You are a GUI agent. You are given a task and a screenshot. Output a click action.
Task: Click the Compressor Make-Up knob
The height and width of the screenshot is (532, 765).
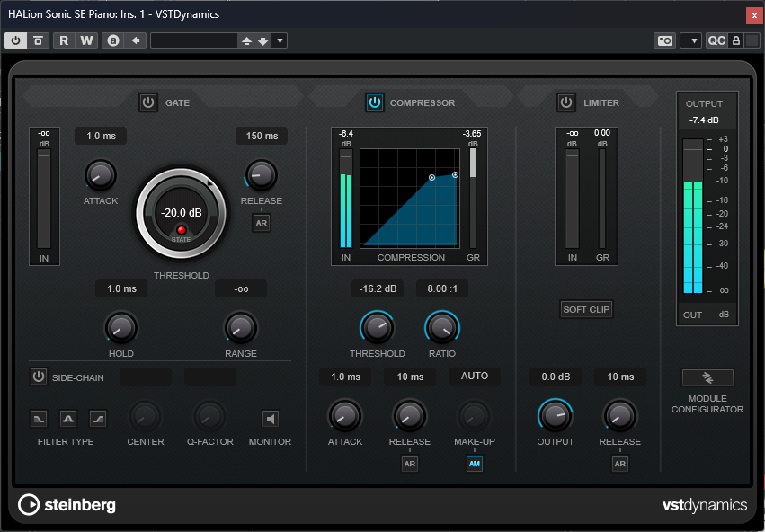475,416
